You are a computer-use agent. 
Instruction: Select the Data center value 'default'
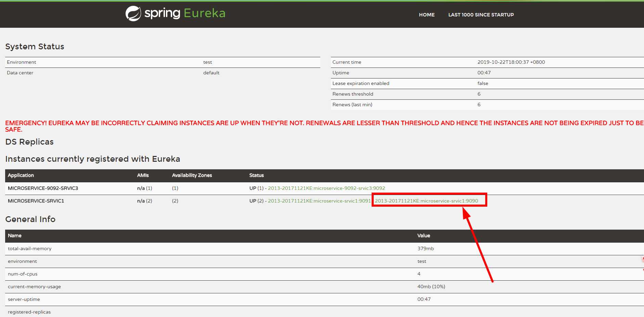point(211,73)
